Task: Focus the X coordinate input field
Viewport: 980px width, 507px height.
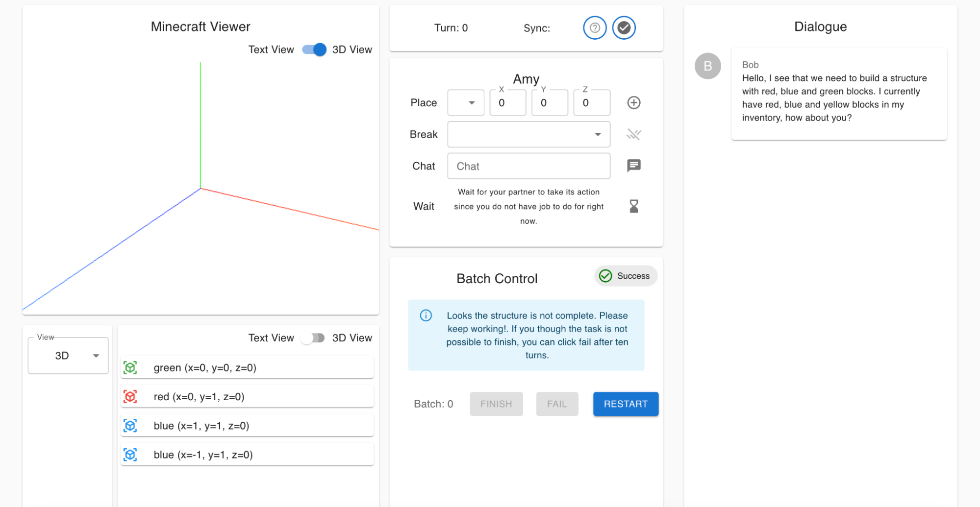Action: pos(508,103)
